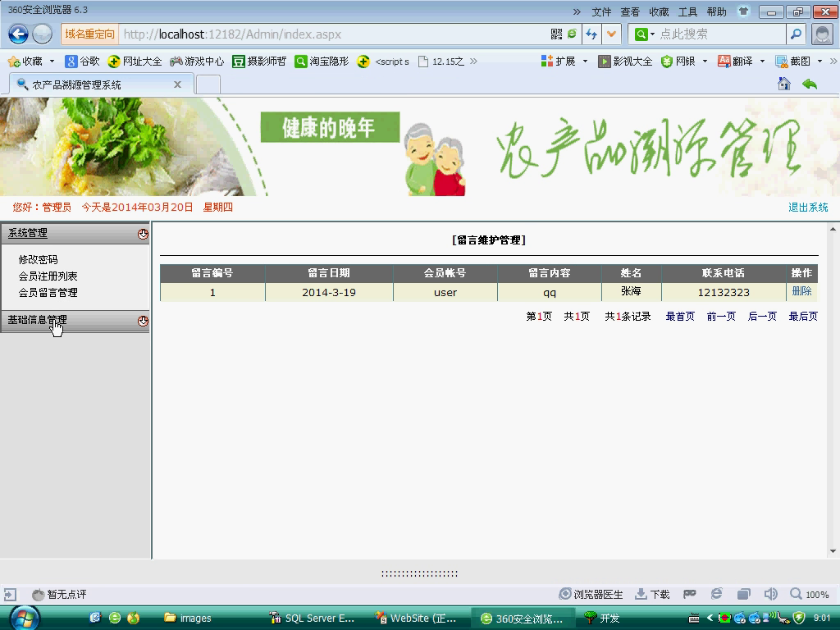840x630 pixels.
Task: Expand the 扩展 dropdown arrow
Action: coord(585,62)
